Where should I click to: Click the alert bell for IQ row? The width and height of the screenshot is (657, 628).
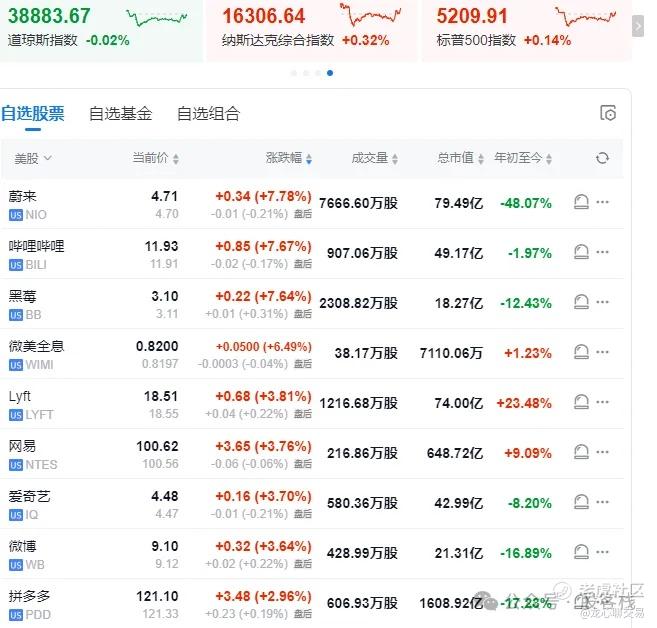tap(581, 502)
